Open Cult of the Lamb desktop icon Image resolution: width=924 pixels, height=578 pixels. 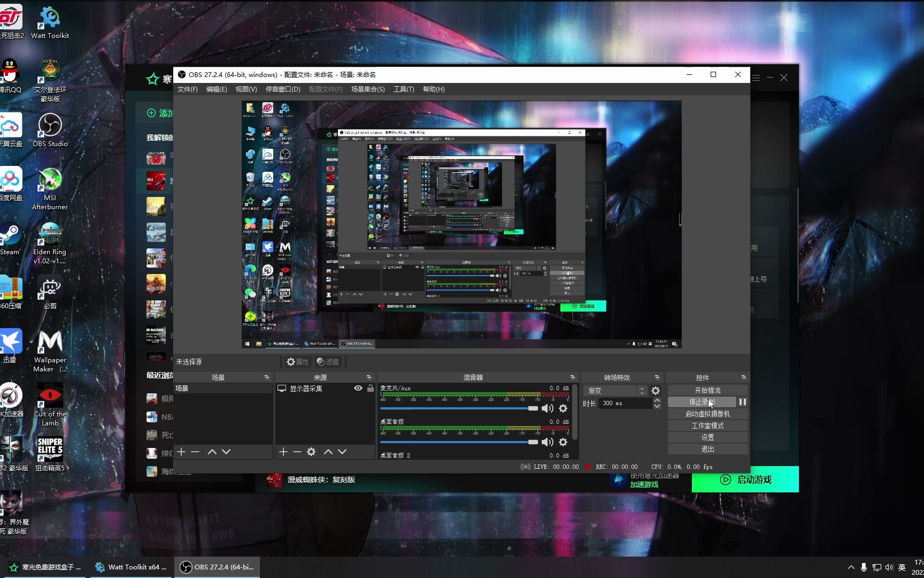(x=50, y=405)
